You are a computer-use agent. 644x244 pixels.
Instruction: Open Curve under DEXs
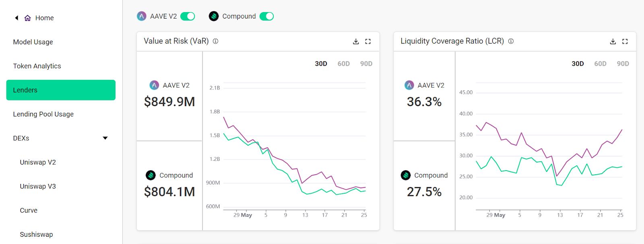tap(29, 211)
